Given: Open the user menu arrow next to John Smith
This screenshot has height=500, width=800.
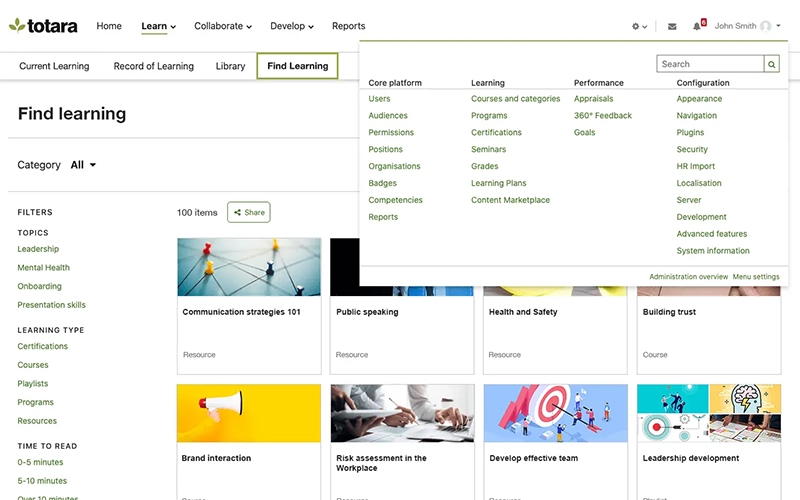Looking at the screenshot, I should [779, 26].
